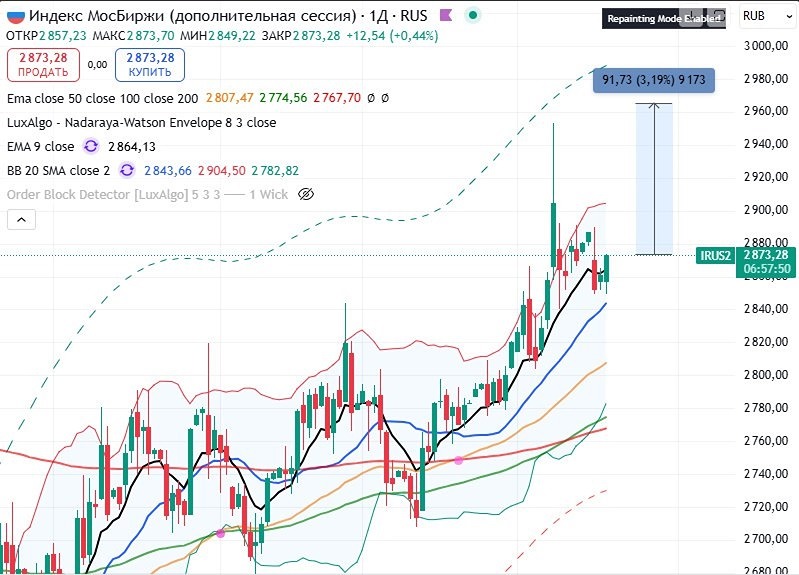Click the МИН low value 2849,22
799x575 pixels.
pyautogui.click(x=231, y=36)
